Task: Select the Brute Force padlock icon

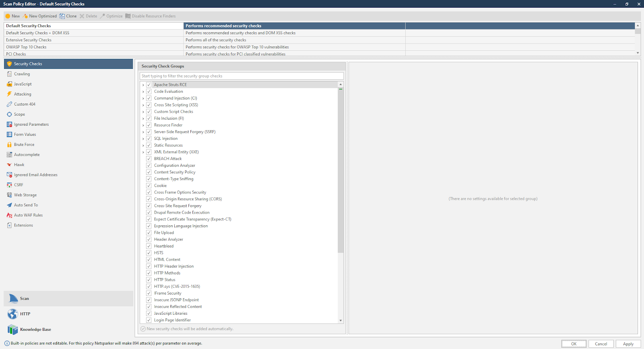Action: click(9, 145)
